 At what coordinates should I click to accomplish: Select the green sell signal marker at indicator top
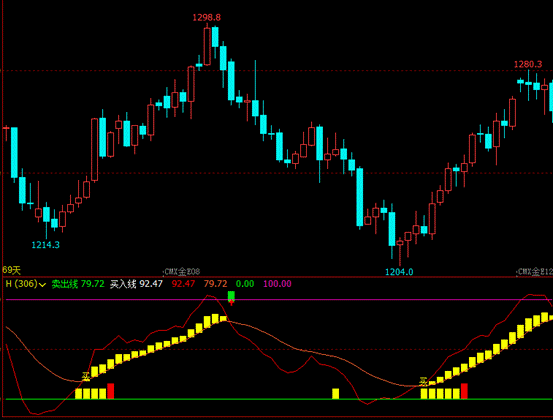click(231, 296)
